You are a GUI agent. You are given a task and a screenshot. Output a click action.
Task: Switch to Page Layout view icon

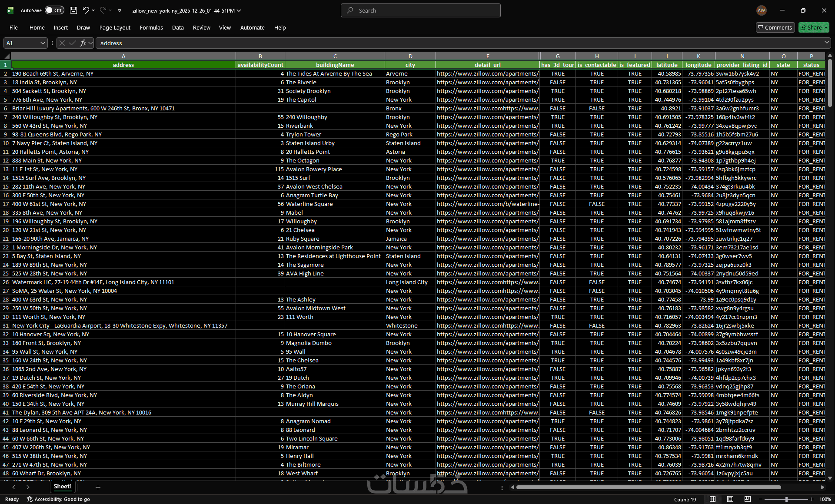pyautogui.click(x=730, y=499)
